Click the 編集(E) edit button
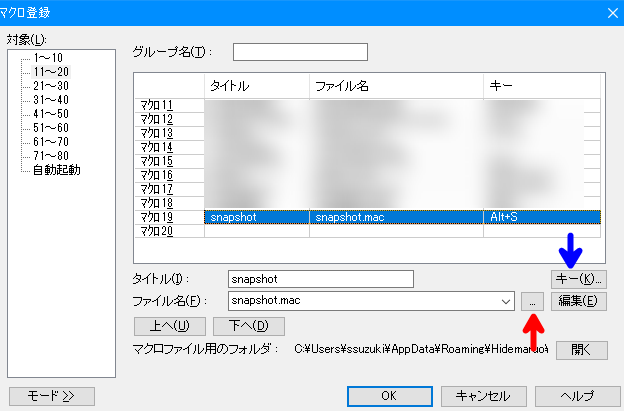This screenshot has width=624, height=411. (x=579, y=301)
